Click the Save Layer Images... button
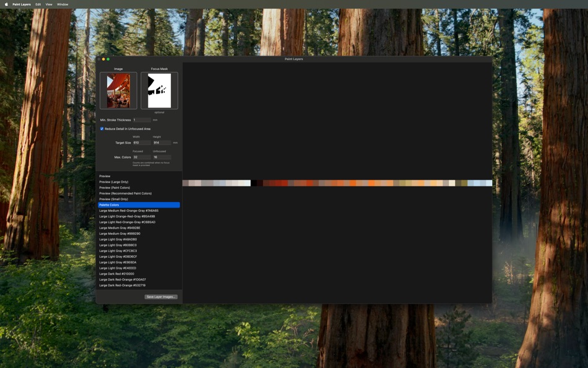The image size is (588, 368). [161, 297]
